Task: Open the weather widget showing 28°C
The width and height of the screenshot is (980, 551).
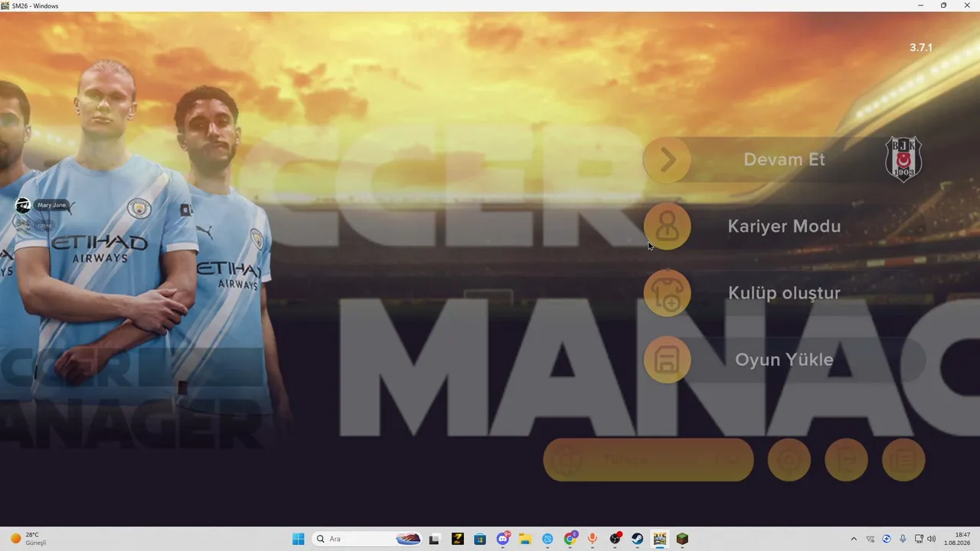Action: [x=28, y=539]
